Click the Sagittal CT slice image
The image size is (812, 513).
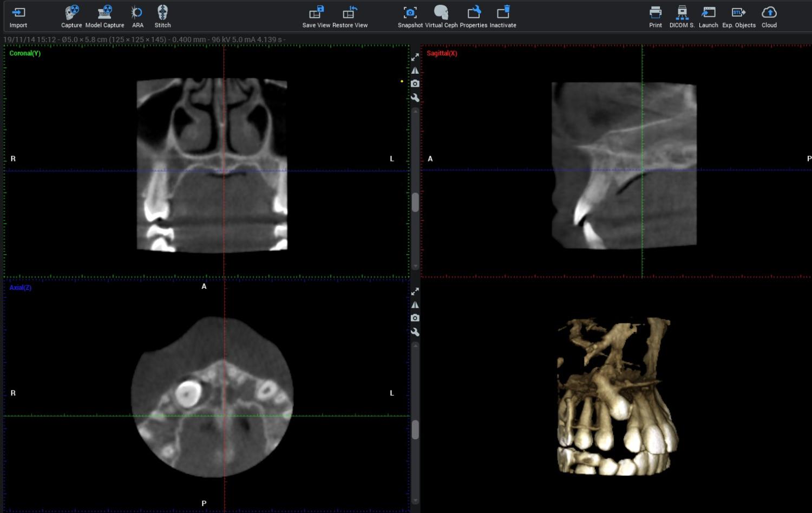624,165
